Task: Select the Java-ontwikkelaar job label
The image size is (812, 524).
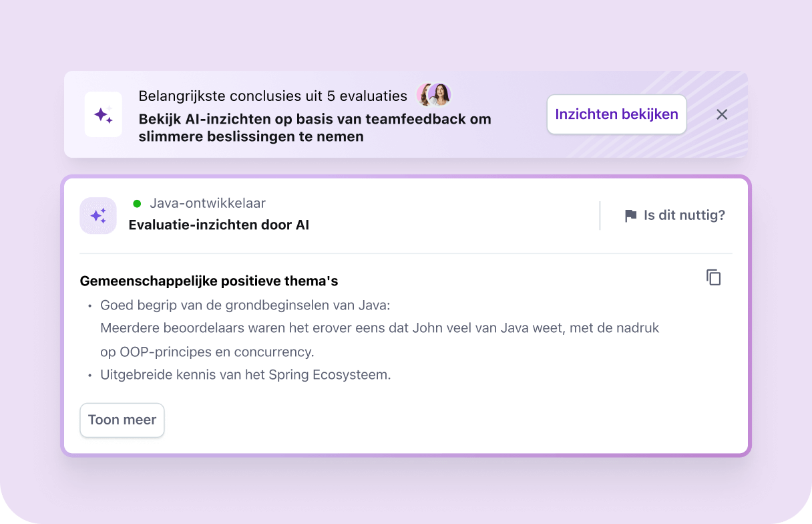Action: 208,203
